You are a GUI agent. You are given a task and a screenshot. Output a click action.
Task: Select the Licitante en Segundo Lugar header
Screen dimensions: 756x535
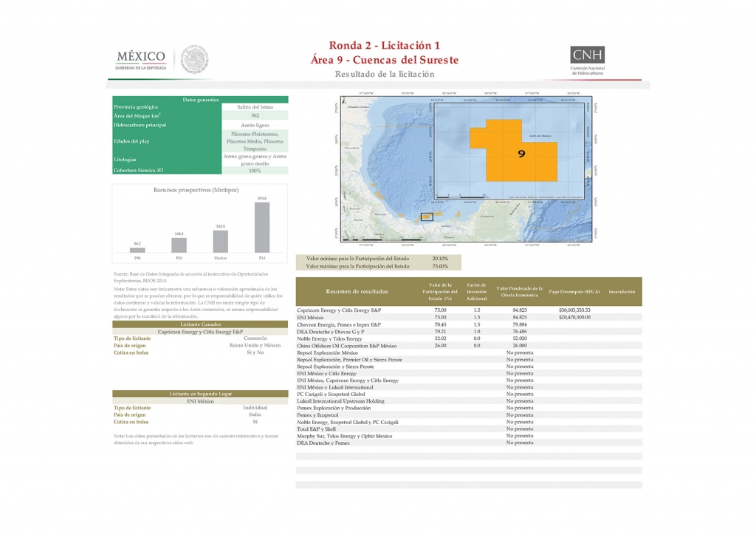point(200,394)
